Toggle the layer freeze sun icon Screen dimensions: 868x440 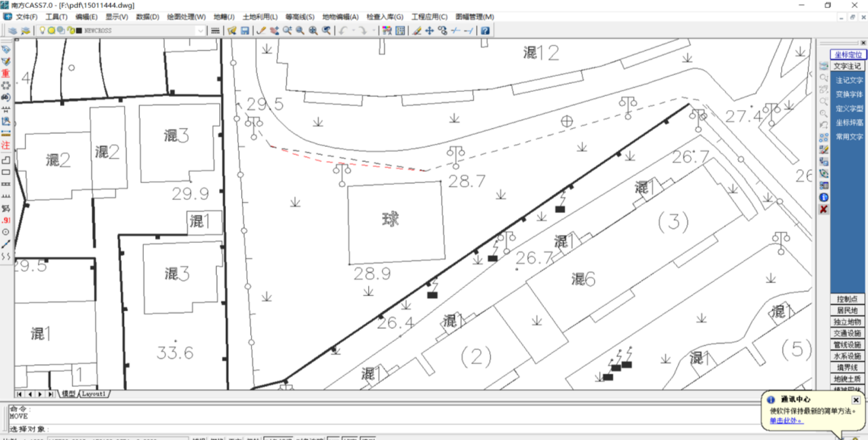52,31
